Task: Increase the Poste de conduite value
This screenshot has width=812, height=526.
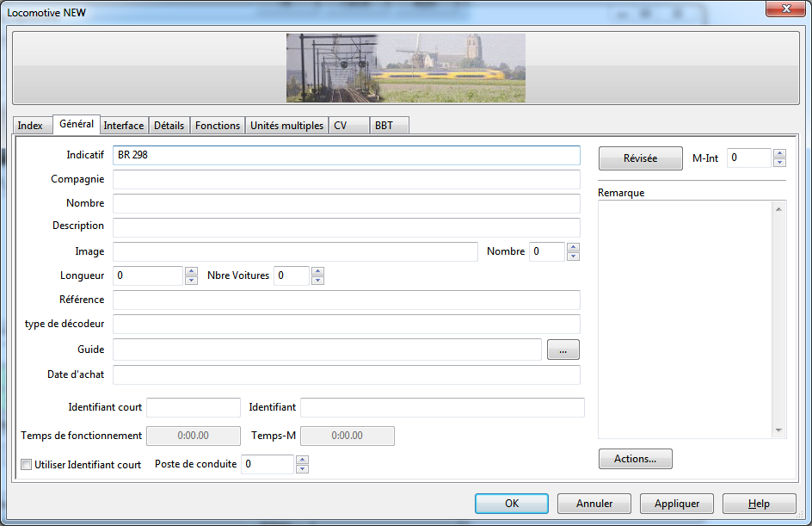Action: tap(301, 460)
